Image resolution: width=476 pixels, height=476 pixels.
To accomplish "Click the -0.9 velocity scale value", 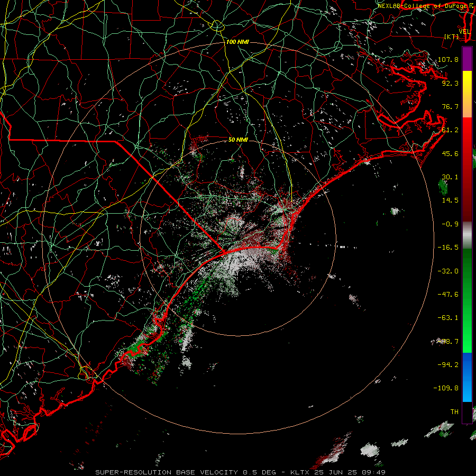I will click(450, 224).
